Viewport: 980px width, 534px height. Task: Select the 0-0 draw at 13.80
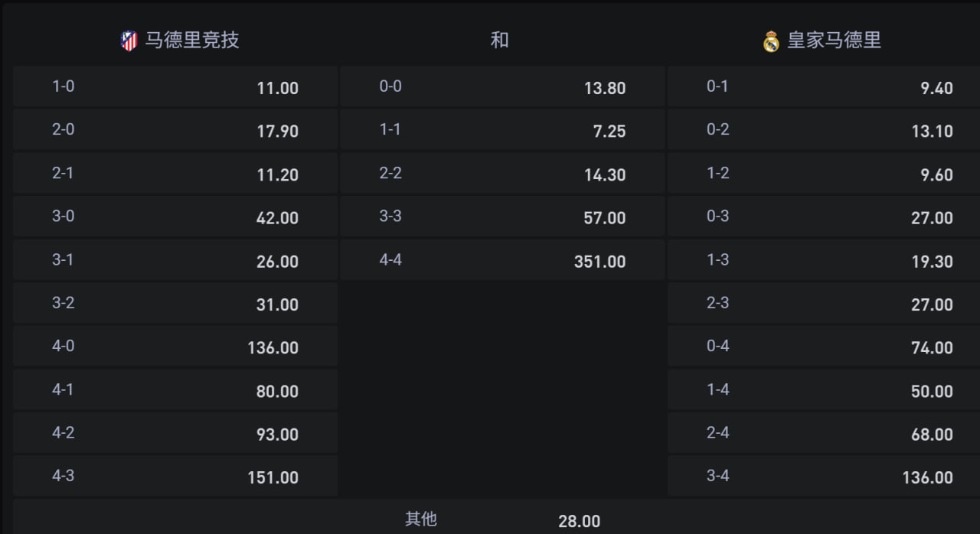(x=502, y=86)
